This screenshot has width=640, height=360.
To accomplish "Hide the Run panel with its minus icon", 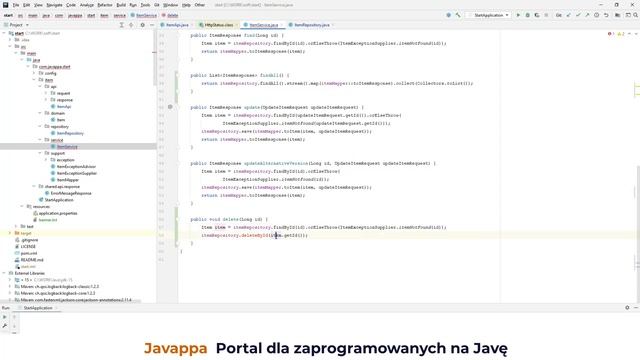I will tap(636, 308).
